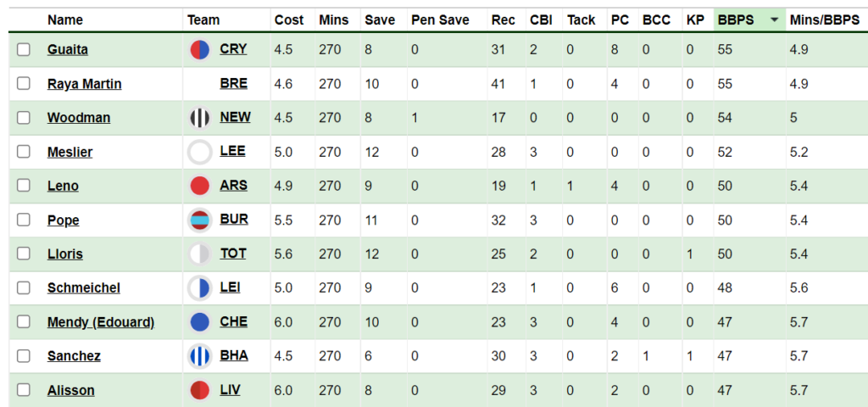Click the Liverpool red club badge
Screen dimensions: 868x407
tap(199, 391)
